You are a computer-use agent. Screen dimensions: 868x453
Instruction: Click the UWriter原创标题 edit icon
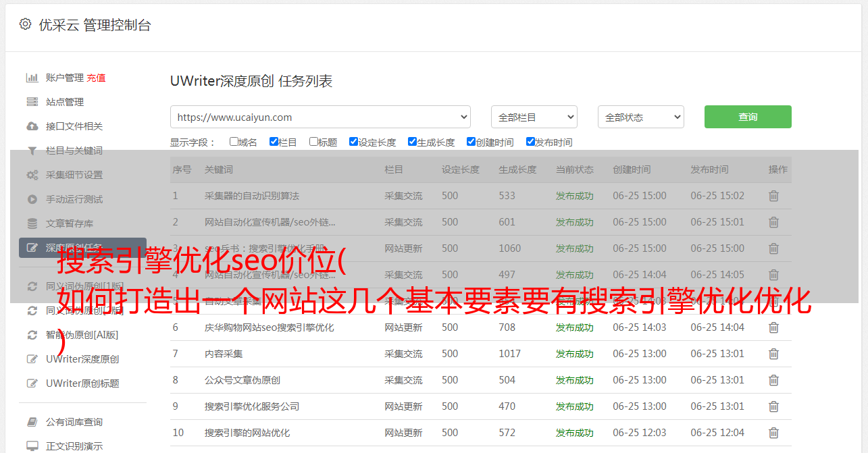(32, 383)
